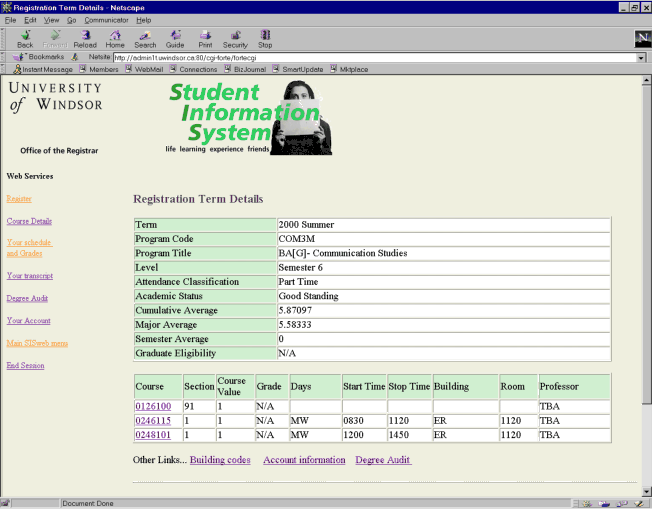Open course link 0246115

[153, 421]
